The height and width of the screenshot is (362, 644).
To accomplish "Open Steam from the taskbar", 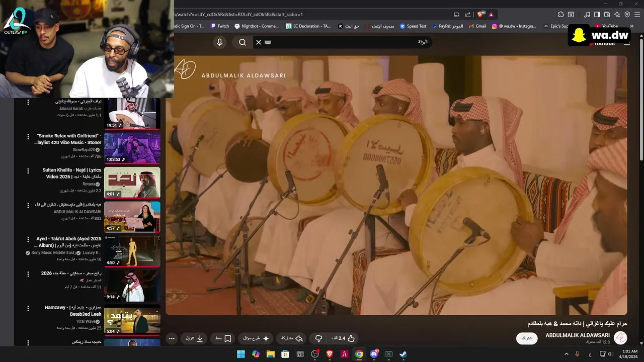I will click(x=403, y=354).
